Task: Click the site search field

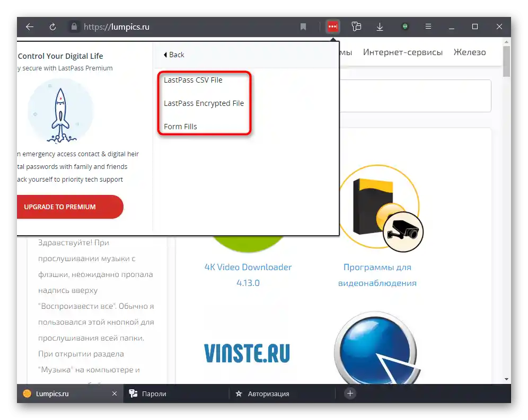Action: (x=415, y=96)
